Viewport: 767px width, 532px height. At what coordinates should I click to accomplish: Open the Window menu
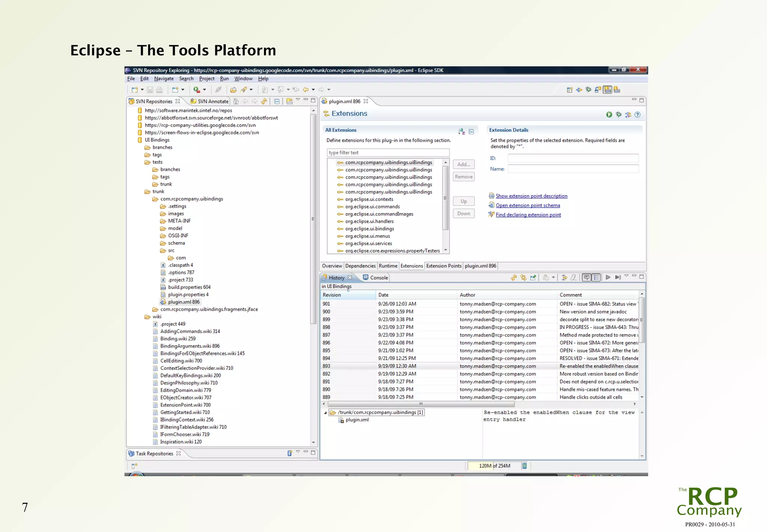click(243, 79)
